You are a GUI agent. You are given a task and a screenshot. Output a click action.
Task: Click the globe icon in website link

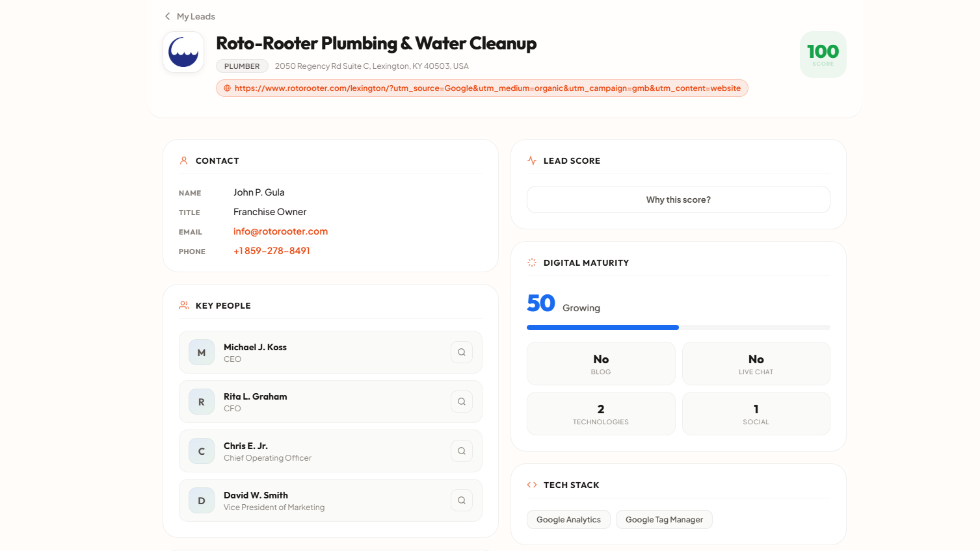(x=227, y=88)
